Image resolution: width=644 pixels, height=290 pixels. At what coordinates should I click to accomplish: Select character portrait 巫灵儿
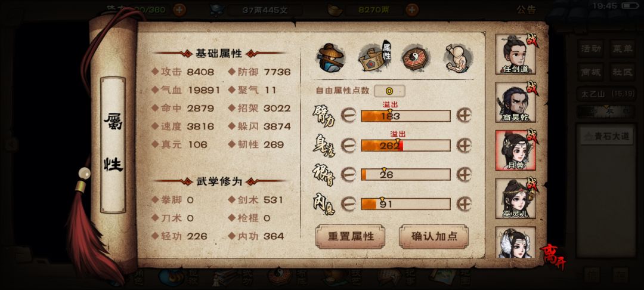tap(515, 198)
